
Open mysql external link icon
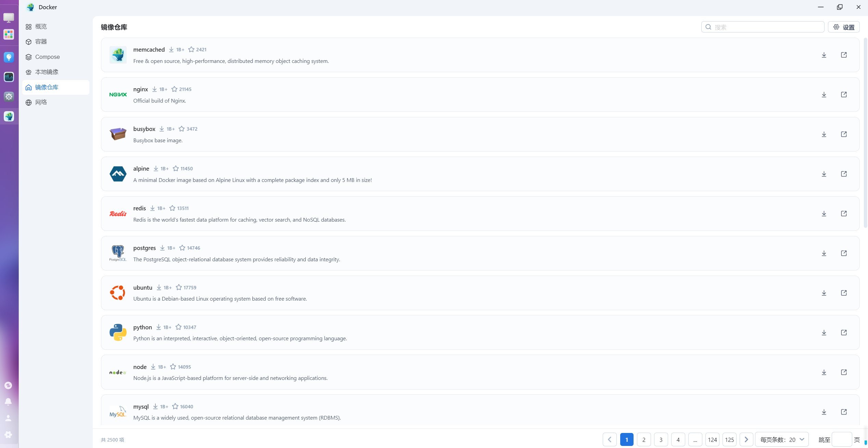(844, 412)
